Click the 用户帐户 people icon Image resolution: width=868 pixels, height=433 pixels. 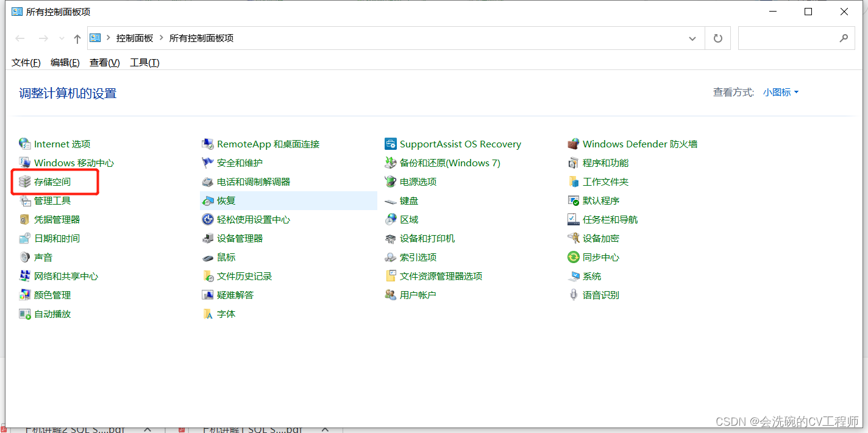(x=390, y=295)
